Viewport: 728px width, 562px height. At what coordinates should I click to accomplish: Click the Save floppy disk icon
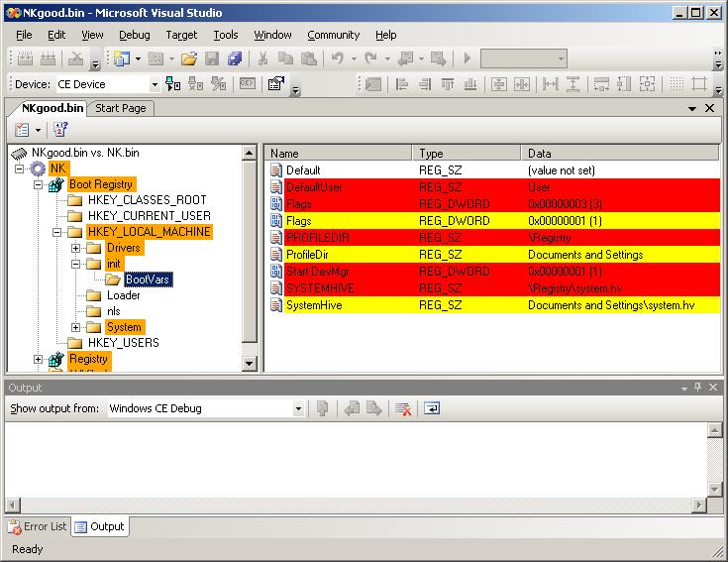coord(212,58)
